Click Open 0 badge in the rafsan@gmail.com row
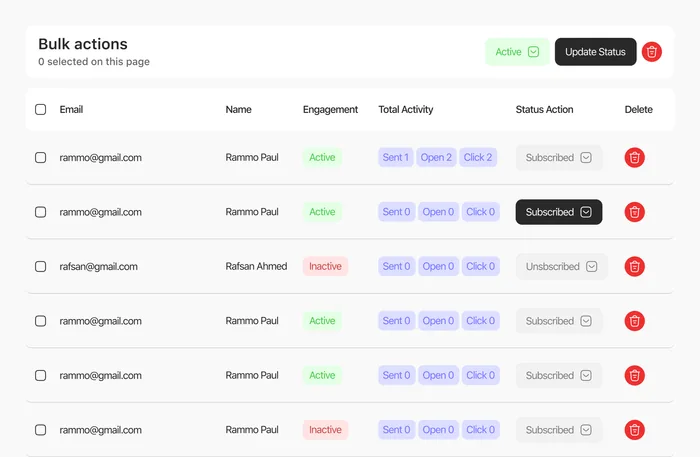The image size is (700, 457). point(438,266)
